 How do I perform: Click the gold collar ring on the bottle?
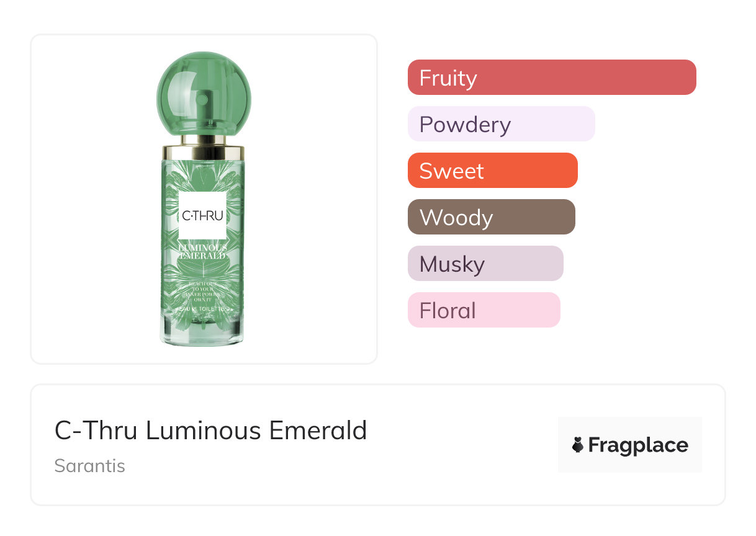(x=204, y=152)
